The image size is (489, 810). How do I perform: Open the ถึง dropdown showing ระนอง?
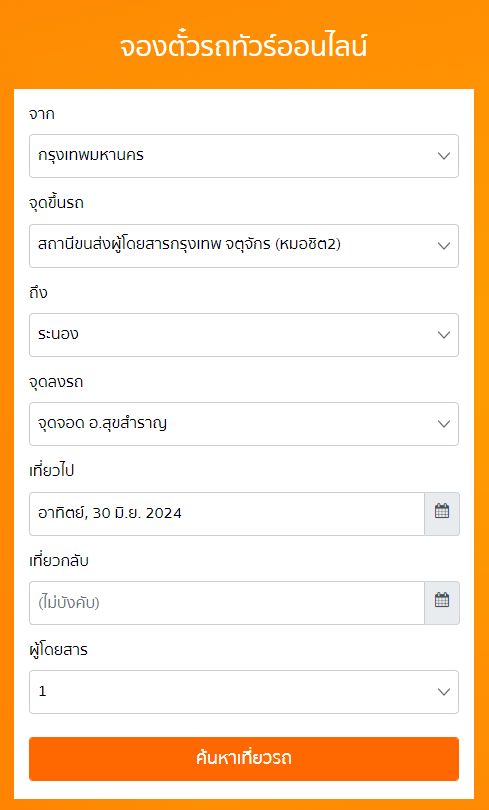tap(244, 335)
